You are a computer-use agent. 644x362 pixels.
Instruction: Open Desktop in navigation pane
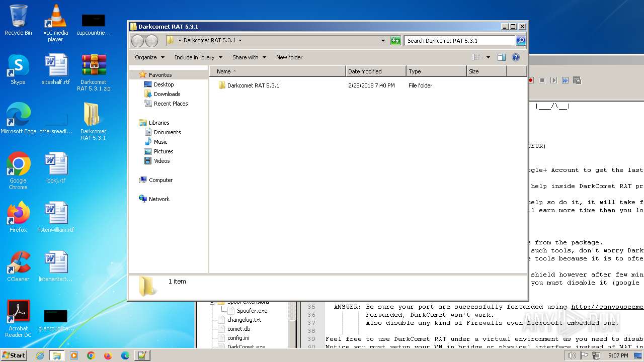164,84
